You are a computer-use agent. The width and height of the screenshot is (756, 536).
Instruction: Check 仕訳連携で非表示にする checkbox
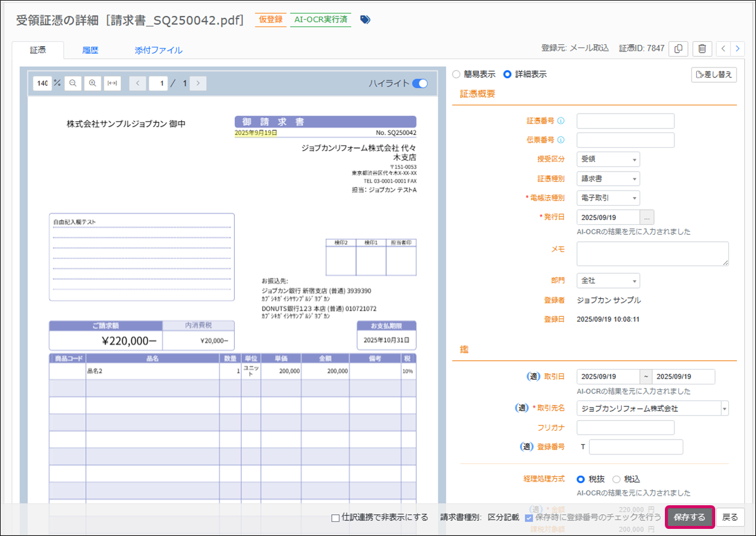(335, 518)
